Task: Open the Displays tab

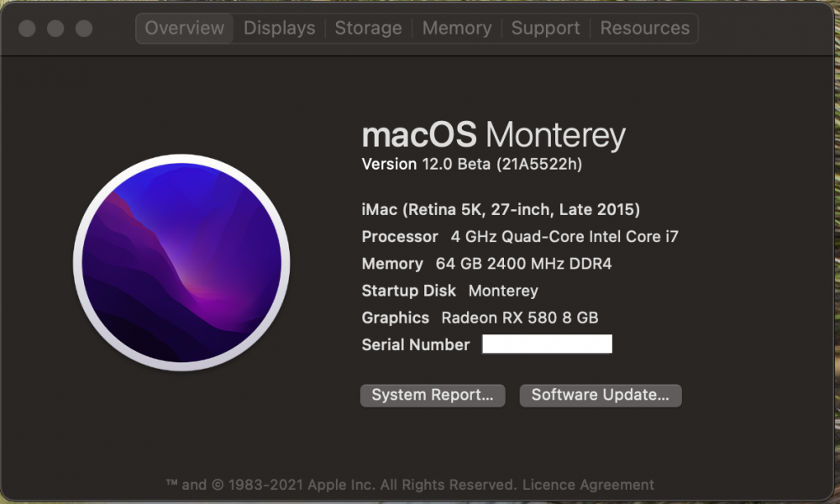Action: pos(279,29)
